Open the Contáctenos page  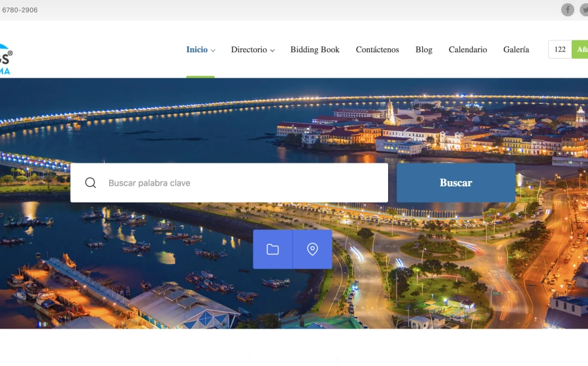[377, 50]
